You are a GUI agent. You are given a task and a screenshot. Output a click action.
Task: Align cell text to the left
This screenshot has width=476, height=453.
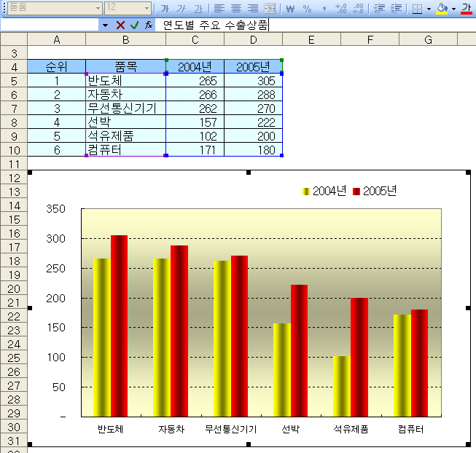(x=219, y=8)
